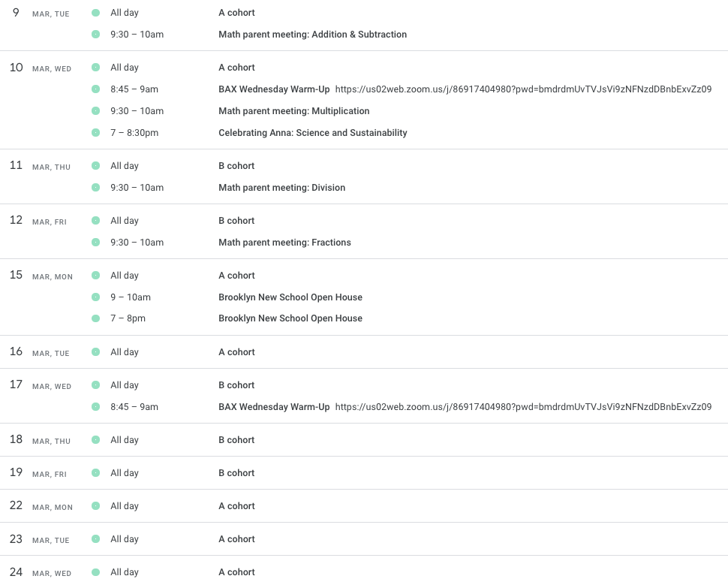
Task: Select the March 24 date header
Action: [x=17, y=572]
